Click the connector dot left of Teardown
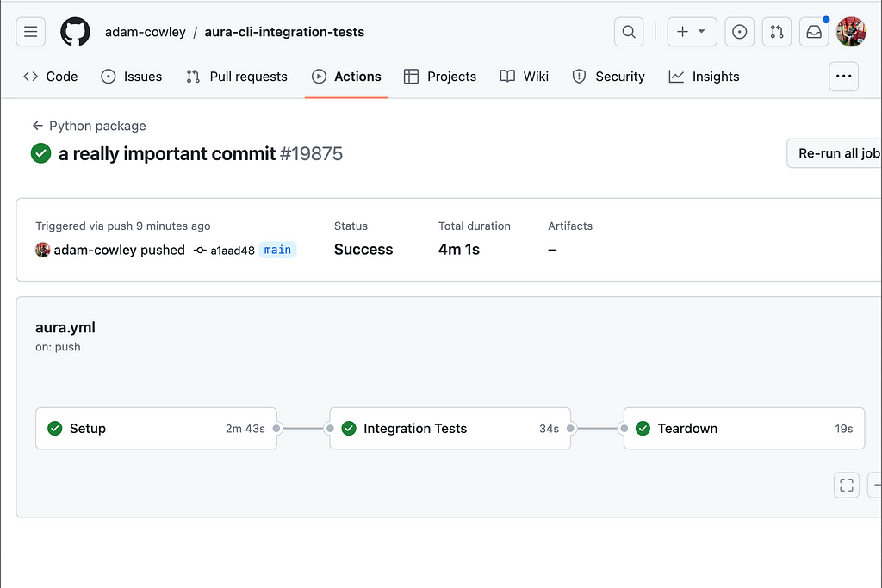The image size is (882, 588). 624,429
